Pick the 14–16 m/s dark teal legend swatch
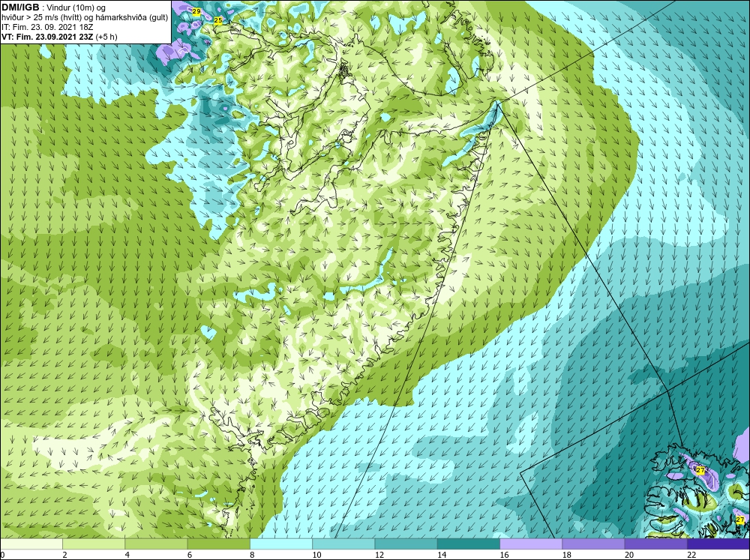 pos(468,544)
